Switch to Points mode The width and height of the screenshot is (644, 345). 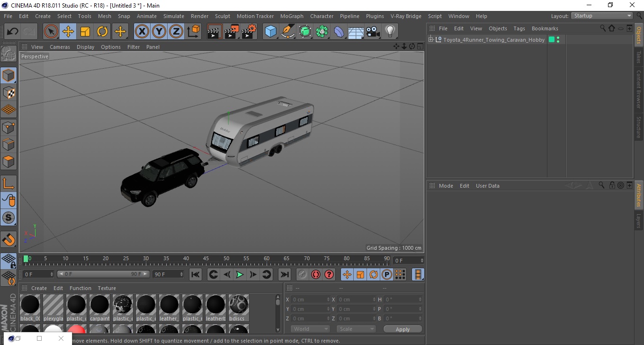coord(9,127)
